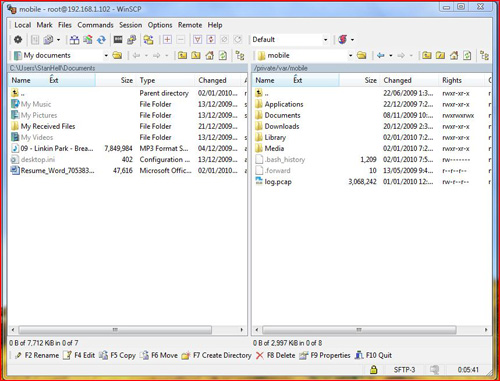The image size is (500, 381).
Task: Go to local home directory icon
Action: tap(209, 55)
